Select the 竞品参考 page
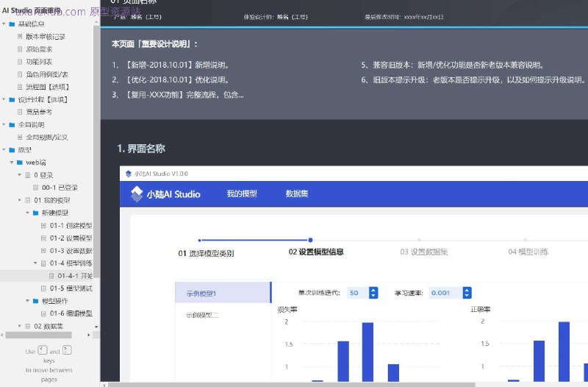This screenshot has height=387, width=588. tap(39, 112)
